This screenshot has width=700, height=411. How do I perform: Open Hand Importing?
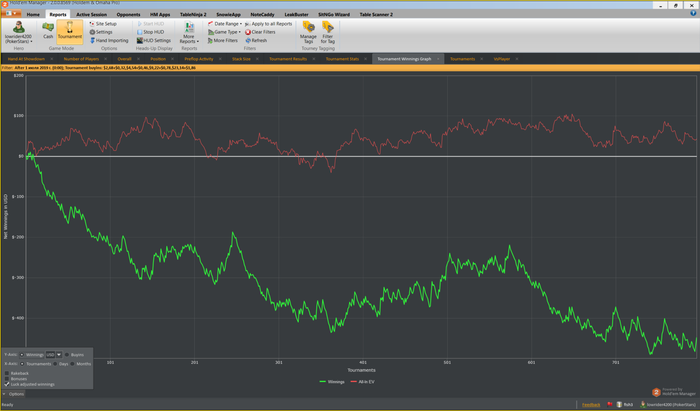coord(109,40)
